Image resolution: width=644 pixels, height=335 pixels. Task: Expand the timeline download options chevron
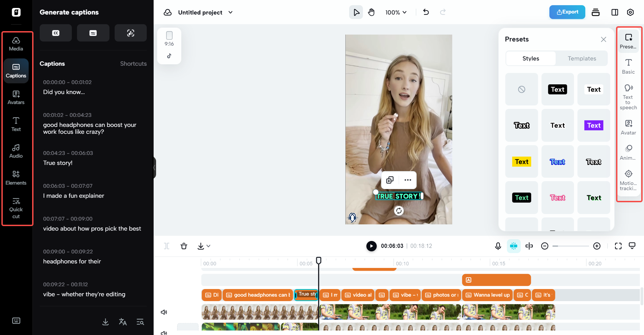pyautogui.click(x=208, y=246)
